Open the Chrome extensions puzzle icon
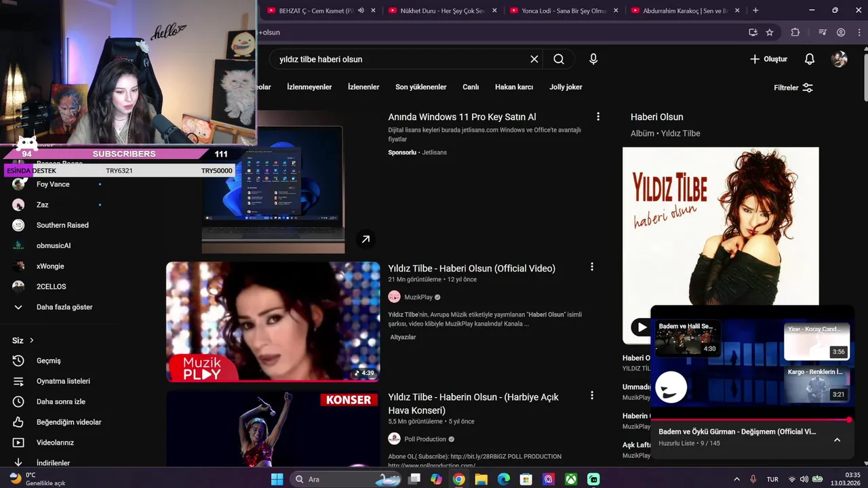 point(795,33)
